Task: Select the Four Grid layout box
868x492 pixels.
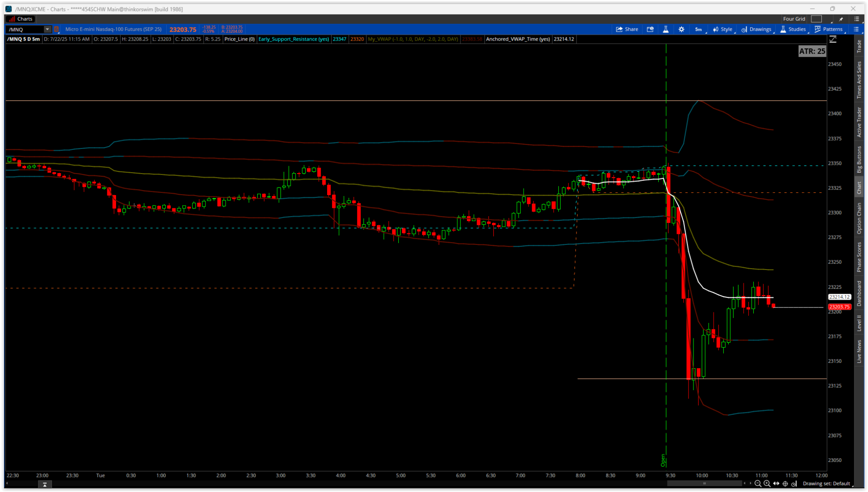Action: (x=816, y=19)
